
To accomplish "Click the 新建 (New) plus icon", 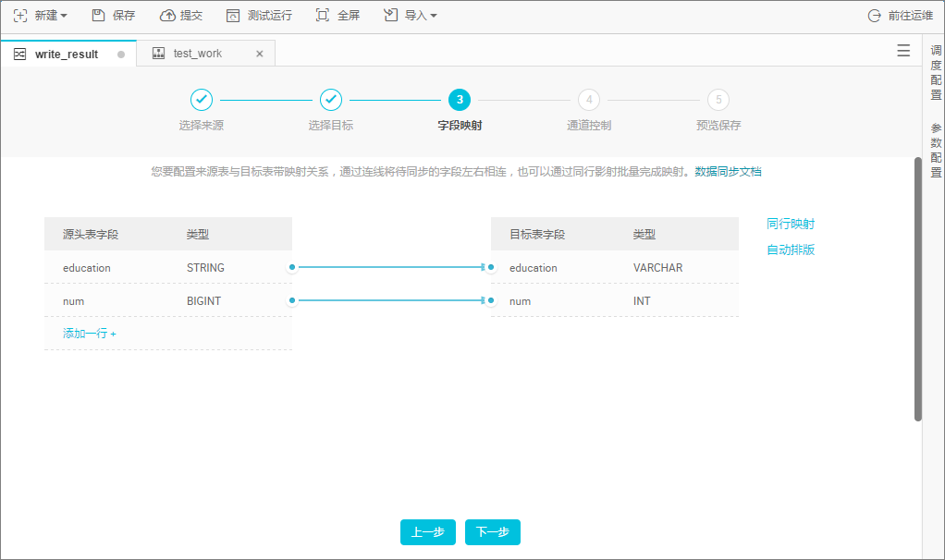I will pyautogui.click(x=20, y=16).
